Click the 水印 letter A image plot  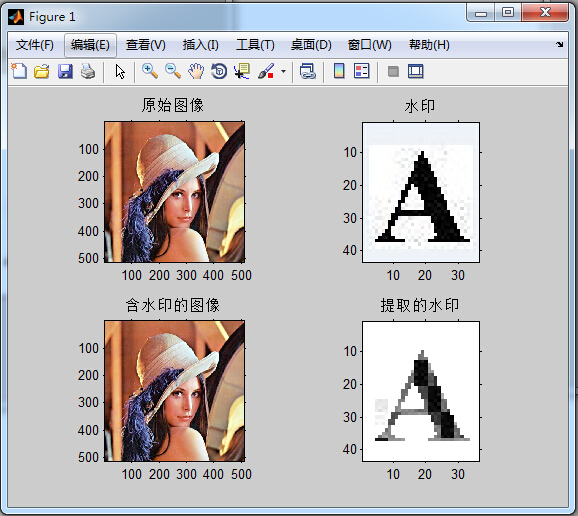421,192
